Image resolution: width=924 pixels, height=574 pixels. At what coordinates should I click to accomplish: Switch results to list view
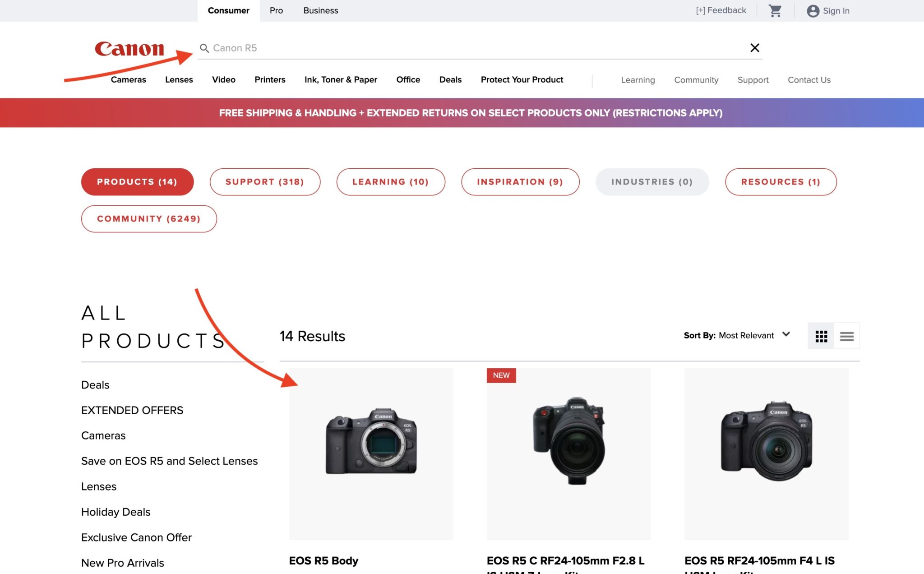[847, 336]
